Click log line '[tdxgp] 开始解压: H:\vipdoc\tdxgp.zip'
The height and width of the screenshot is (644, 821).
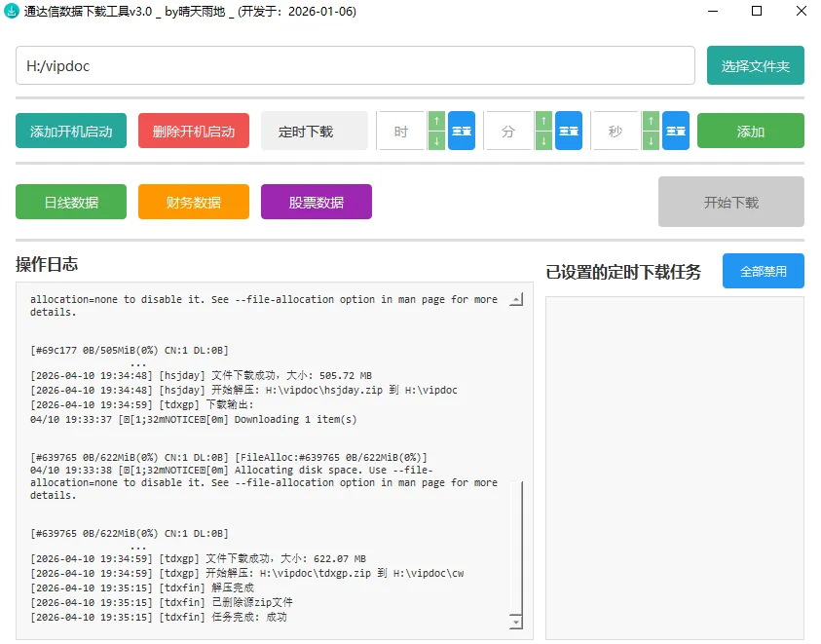click(x=247, y=574)
